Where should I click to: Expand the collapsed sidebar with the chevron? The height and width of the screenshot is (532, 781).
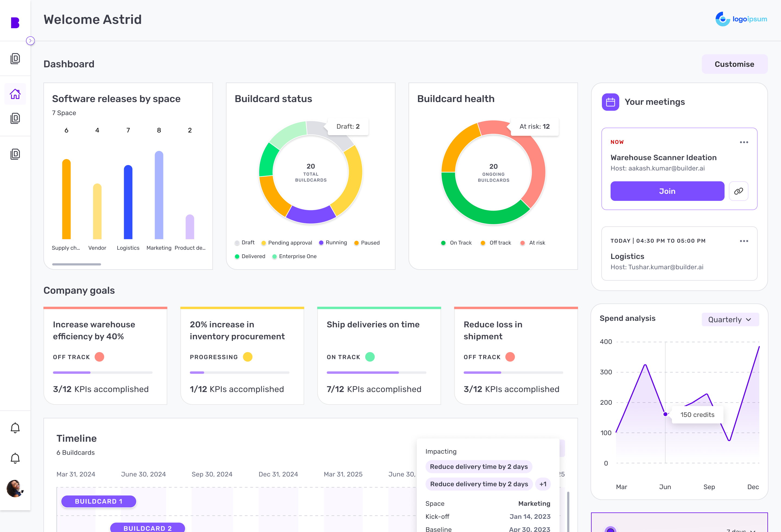pyautogui.click(x=31, y=40)
